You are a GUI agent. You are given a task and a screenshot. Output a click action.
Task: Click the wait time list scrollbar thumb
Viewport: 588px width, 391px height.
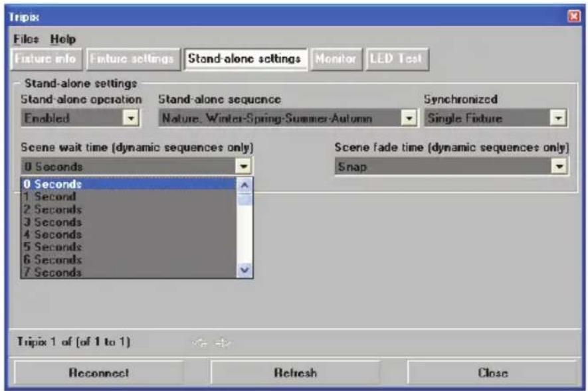coord(245,199)
